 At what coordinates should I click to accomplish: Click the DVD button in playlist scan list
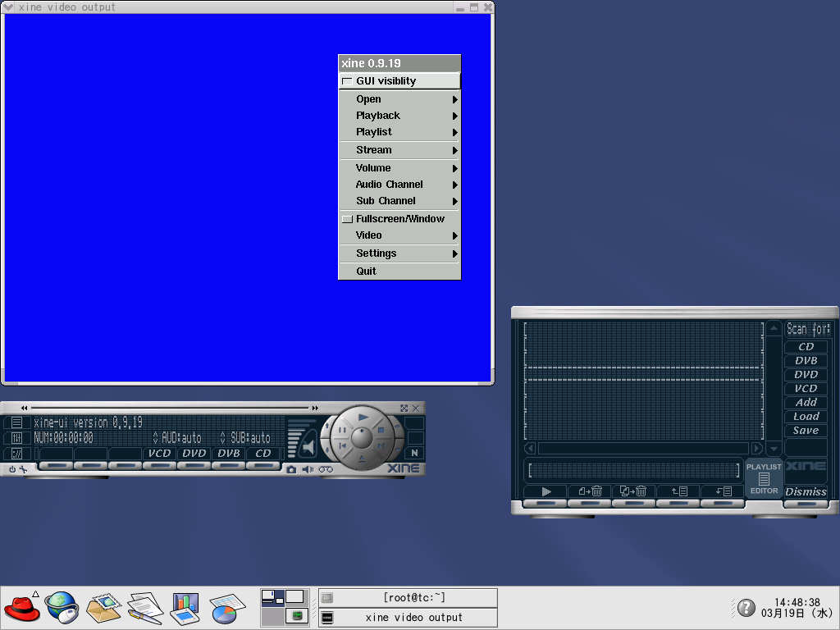[x=806, y=374]
